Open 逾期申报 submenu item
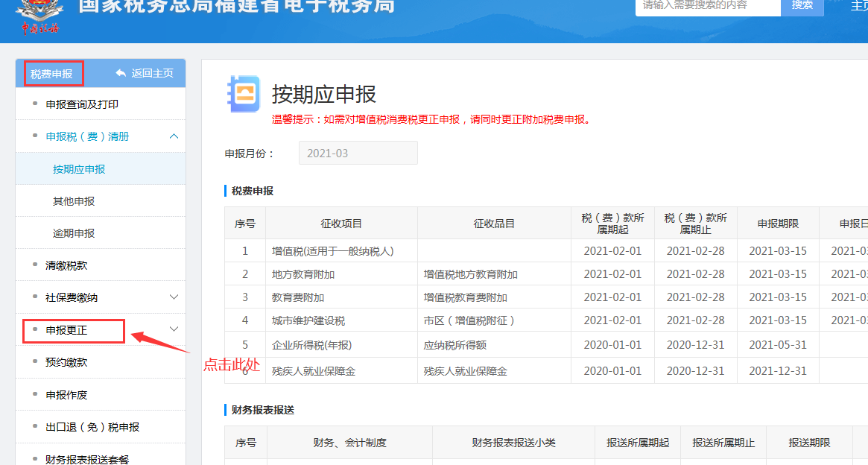The width and height of the screenshot is (868, 465). click(74, 233)
